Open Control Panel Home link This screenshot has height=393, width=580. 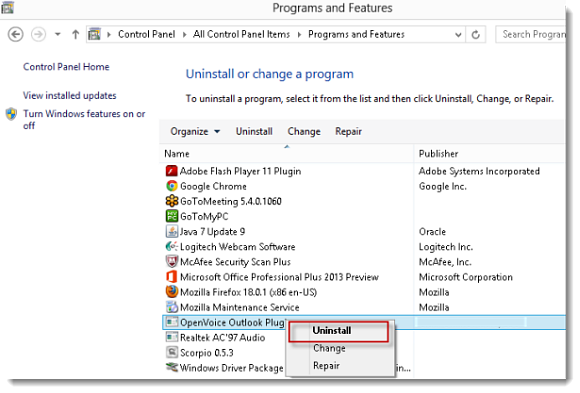[x=66, y=67]
